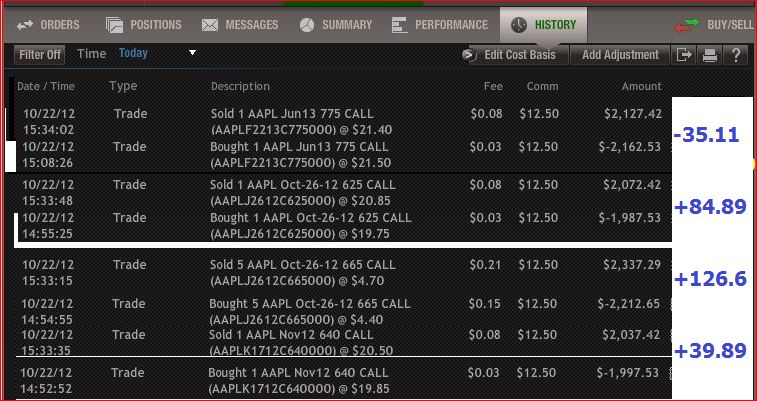Screen dimensions: 757x401
Task: Click the Positions stacked windows icon
Action: (114, 25)
